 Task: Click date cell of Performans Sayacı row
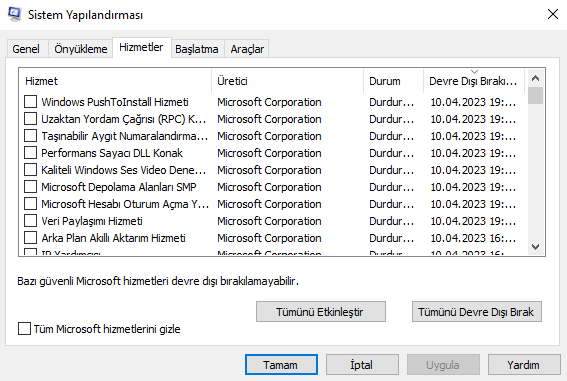click(473, 153)
